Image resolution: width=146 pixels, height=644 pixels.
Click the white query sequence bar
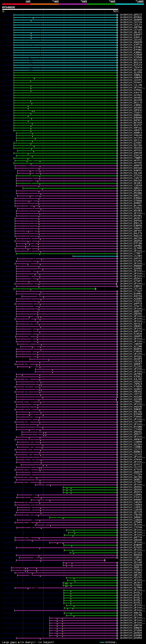(60, 10)
